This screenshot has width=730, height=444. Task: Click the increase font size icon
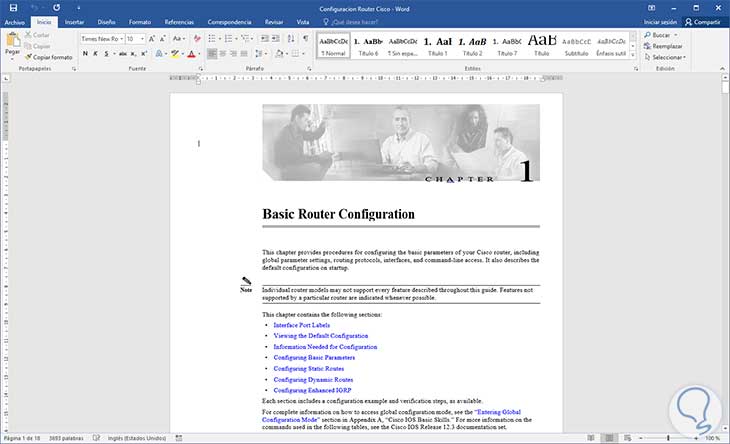click(154, 39)
